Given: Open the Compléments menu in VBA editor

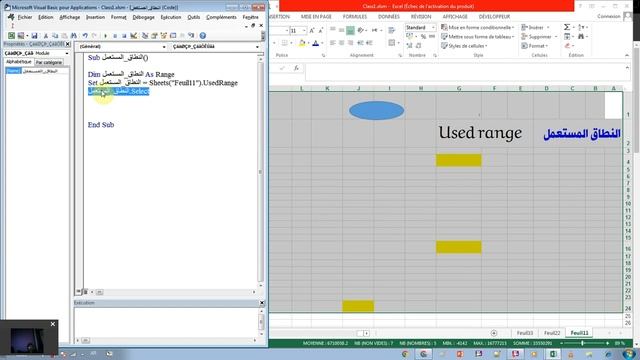Looking at the screenshot, I should (221, 17).
